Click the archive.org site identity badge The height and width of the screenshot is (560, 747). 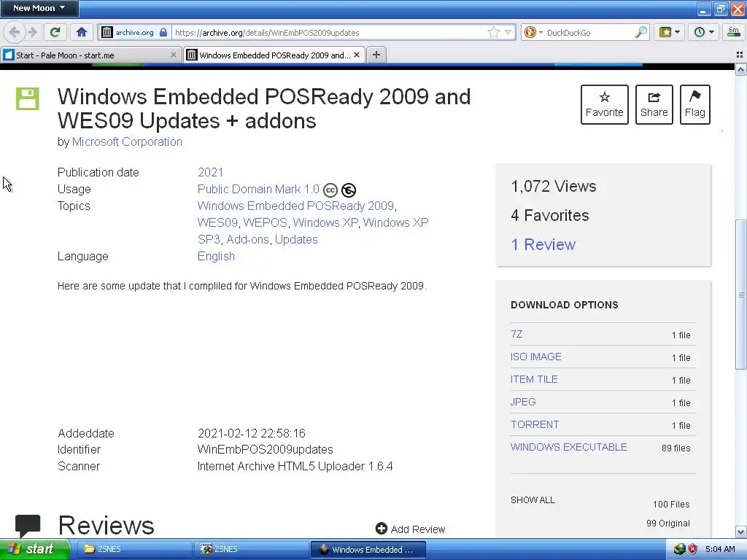pos(128,32)
